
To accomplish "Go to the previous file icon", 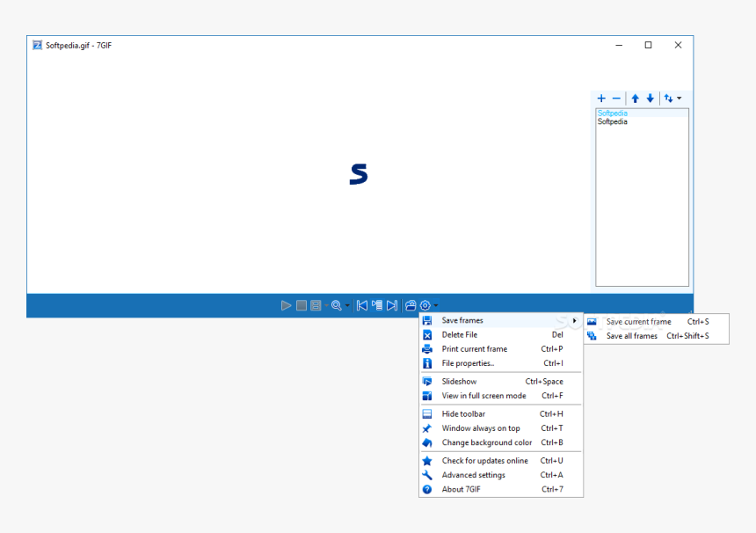I will (362, 305).
